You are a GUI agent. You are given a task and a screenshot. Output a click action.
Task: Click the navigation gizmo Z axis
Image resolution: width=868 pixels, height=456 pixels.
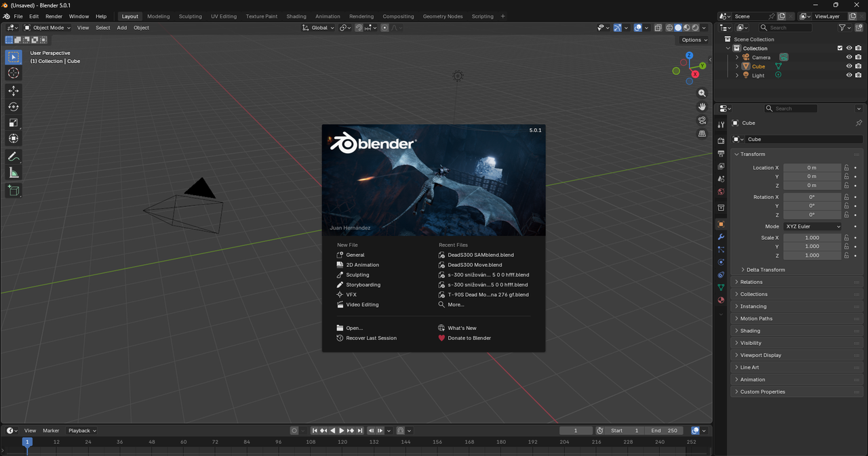coord(689,56)
